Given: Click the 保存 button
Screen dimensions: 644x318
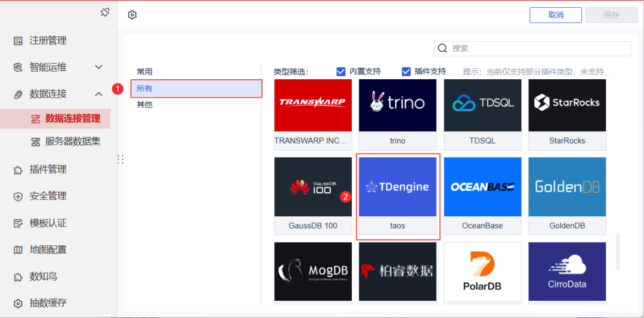Looking at the screenshot, I should tap(611, 15).
